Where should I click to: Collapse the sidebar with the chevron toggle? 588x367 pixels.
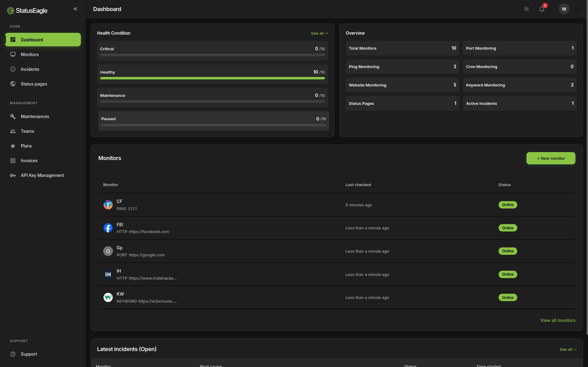pos(75,9)
